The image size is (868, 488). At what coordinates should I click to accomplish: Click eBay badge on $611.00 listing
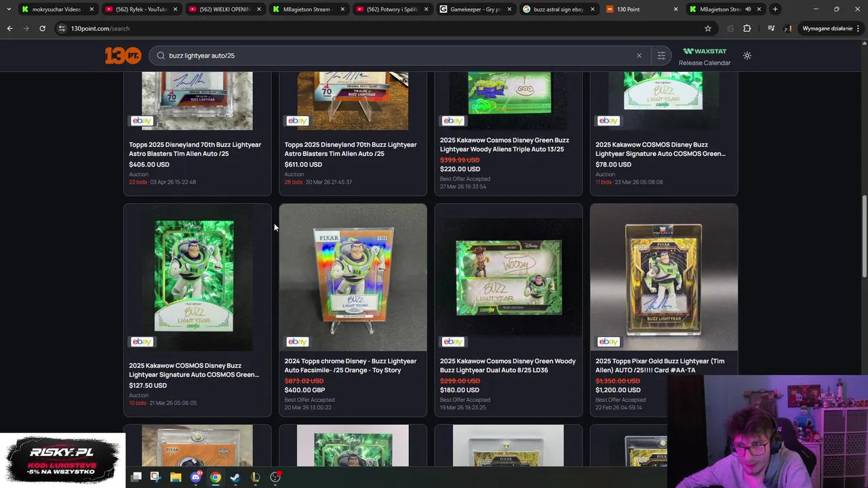click(x=297, y=121)
